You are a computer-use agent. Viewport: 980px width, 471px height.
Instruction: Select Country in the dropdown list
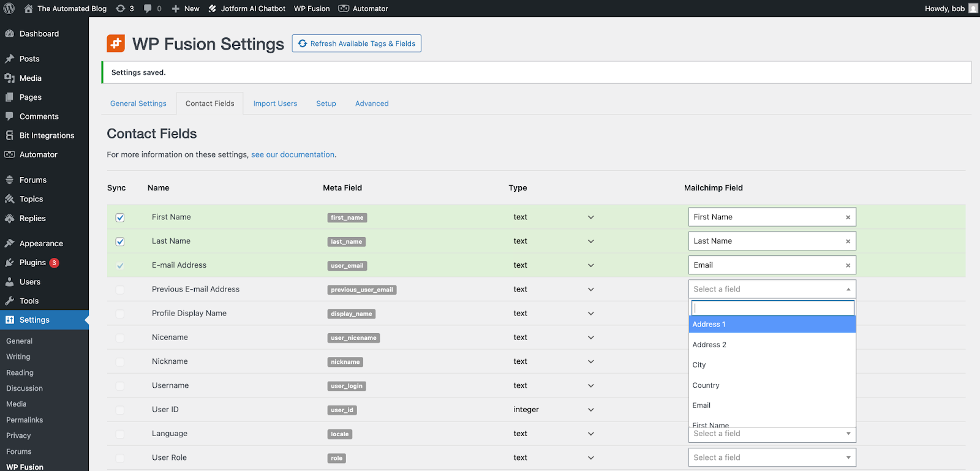point(772,385)
